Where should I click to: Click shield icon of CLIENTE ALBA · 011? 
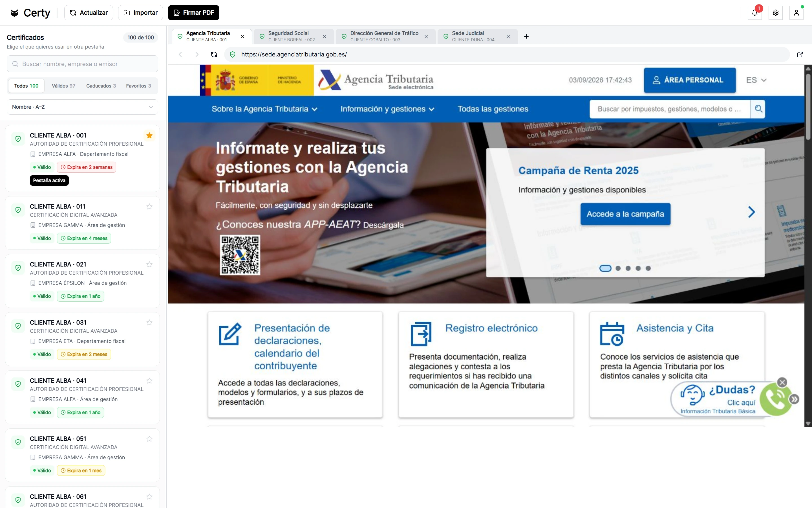coord(18,210)
